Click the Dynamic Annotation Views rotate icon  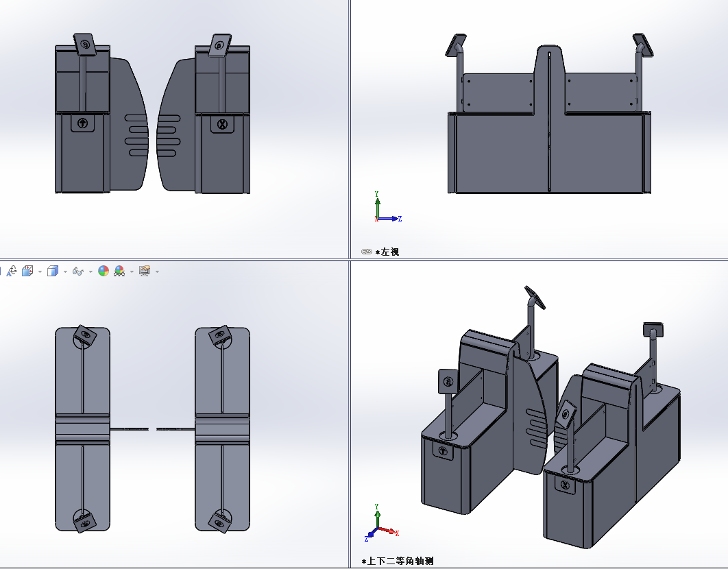click(x=12, y=271)
